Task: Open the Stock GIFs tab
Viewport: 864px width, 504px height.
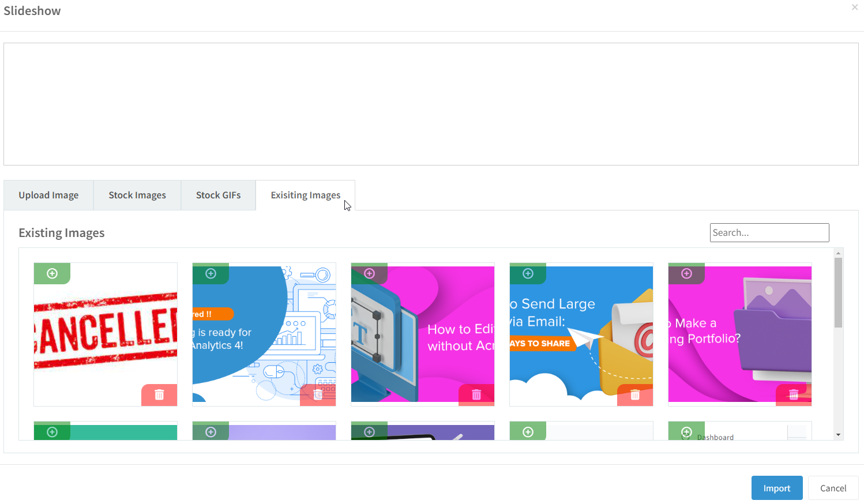Action: click(219, 195)
